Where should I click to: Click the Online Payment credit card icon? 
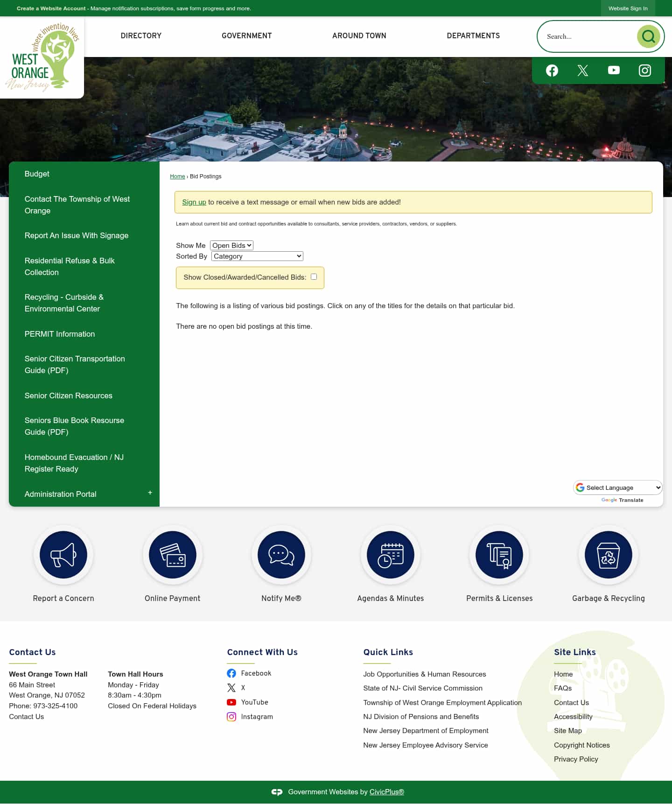[x=173, y=555]
